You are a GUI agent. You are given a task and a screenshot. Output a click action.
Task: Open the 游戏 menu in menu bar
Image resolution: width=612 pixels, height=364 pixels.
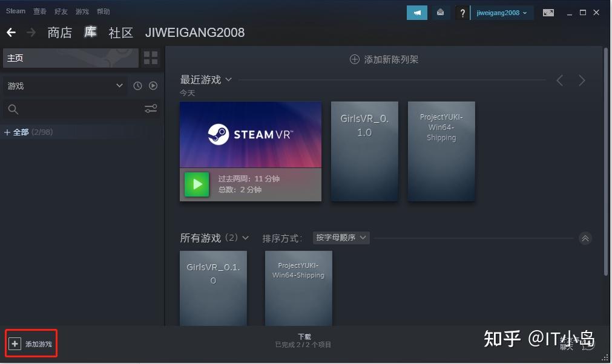click(82, 11)
